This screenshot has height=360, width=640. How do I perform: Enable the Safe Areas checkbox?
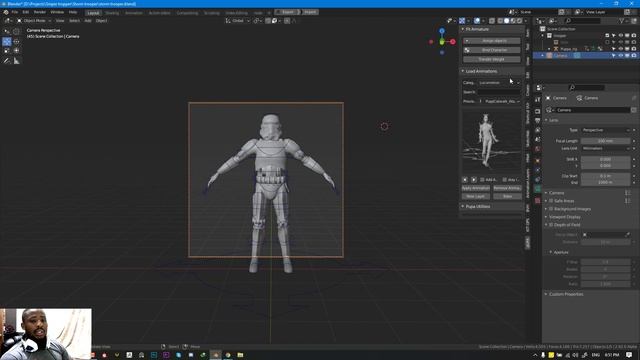[551, 201]
